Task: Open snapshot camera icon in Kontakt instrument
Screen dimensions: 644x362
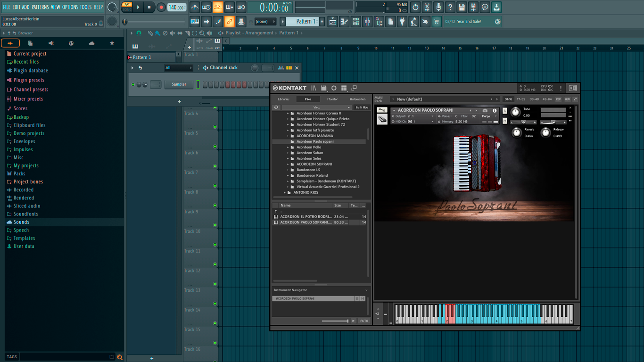Action: pyautogui.click(x=485, y=110)
